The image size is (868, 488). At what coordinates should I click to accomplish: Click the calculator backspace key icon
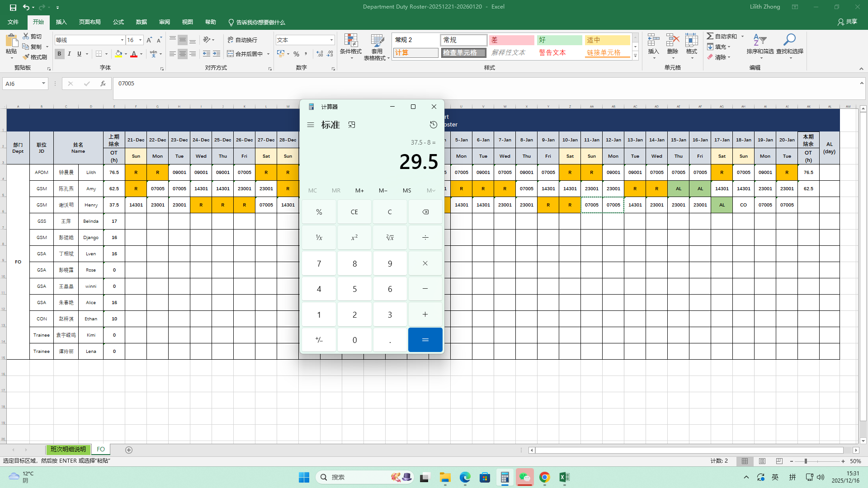(425, 212)
